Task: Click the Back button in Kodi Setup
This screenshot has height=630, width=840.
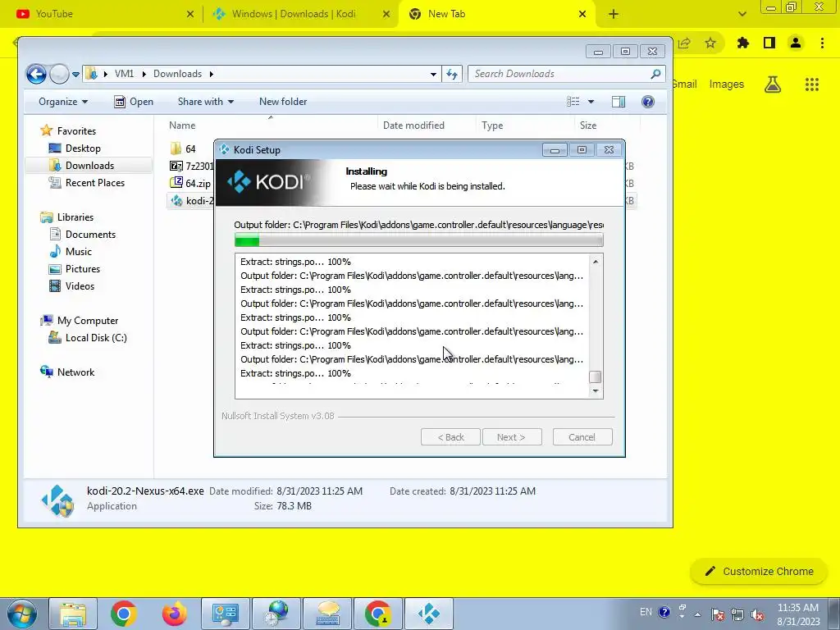Action: click(450, 437)
